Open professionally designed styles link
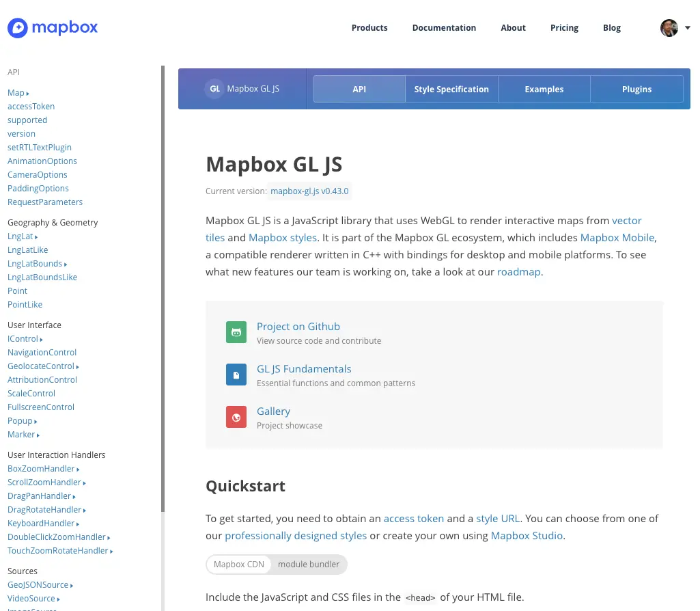The width and height of the screenshot is (700, 611). click(296, 536)
